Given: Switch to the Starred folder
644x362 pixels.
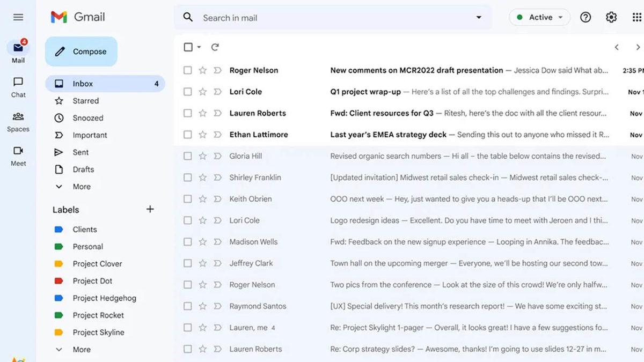Looking at the screenshot, I should coord(85,100).
